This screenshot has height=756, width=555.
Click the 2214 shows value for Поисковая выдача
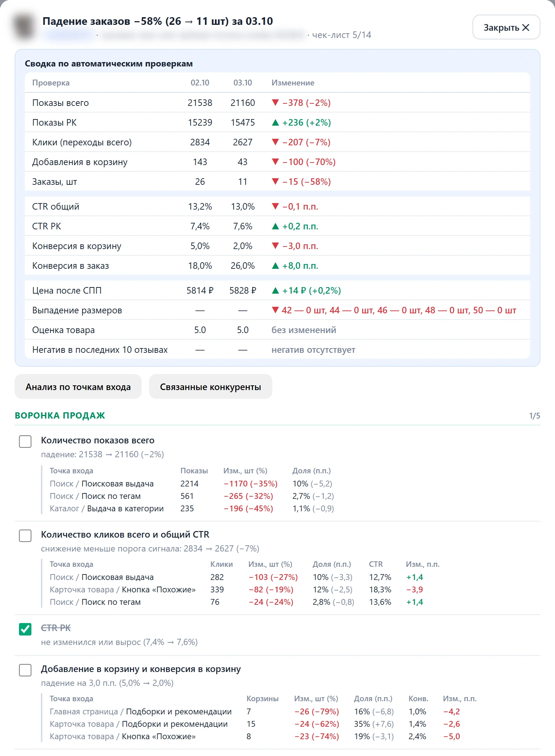(190, 484)
